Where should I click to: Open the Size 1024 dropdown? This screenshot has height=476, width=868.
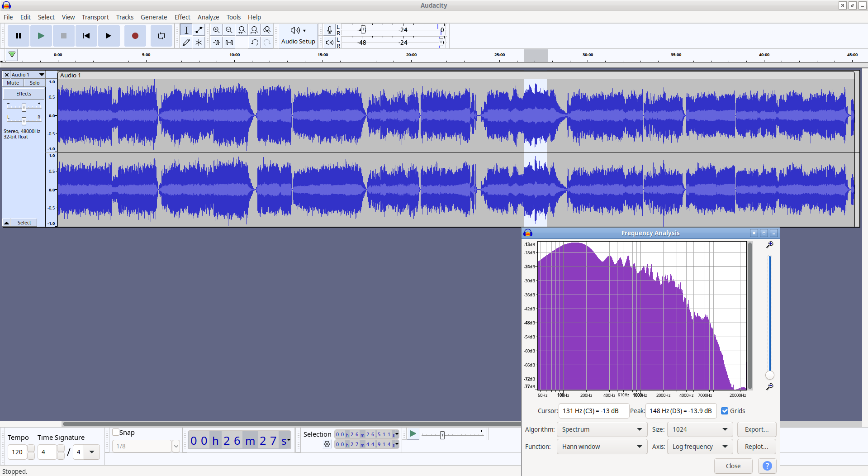(700, 429)
